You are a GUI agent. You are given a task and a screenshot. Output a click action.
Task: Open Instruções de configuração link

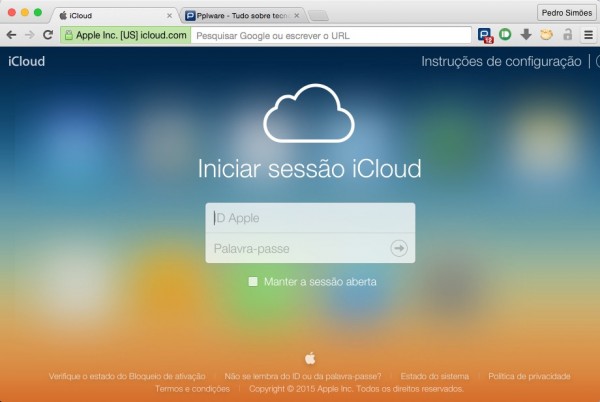point(501,61)
